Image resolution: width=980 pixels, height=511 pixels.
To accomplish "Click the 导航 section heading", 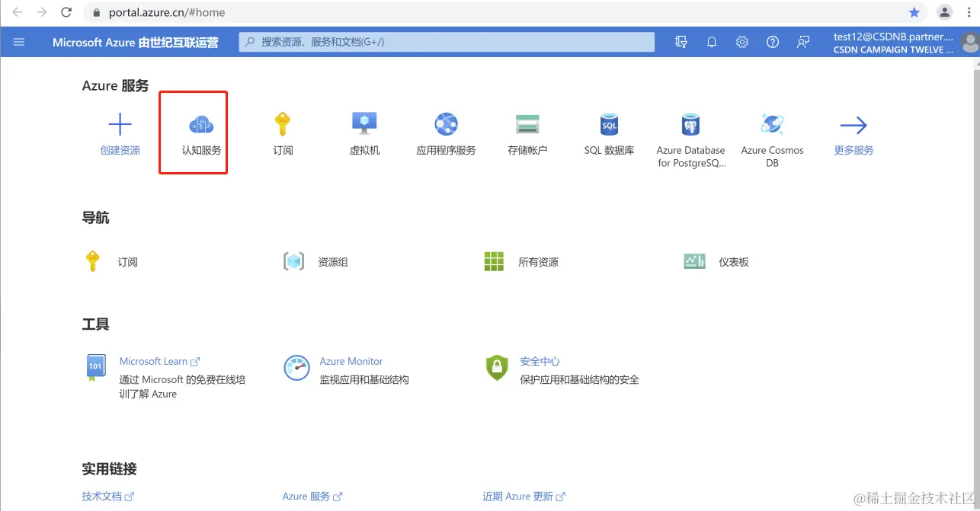I will [x=95, y=218].
